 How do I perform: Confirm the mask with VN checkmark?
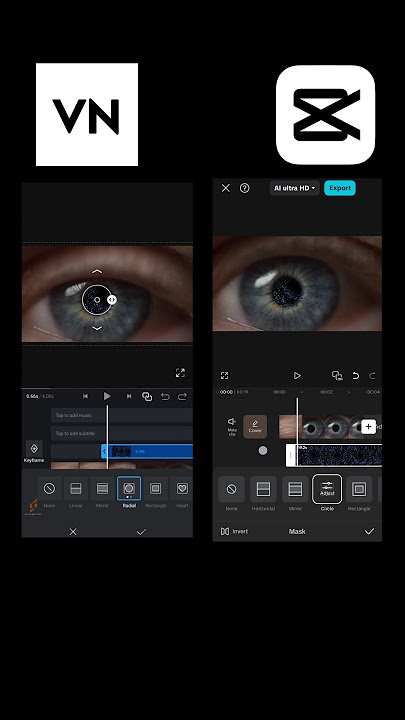141,532
